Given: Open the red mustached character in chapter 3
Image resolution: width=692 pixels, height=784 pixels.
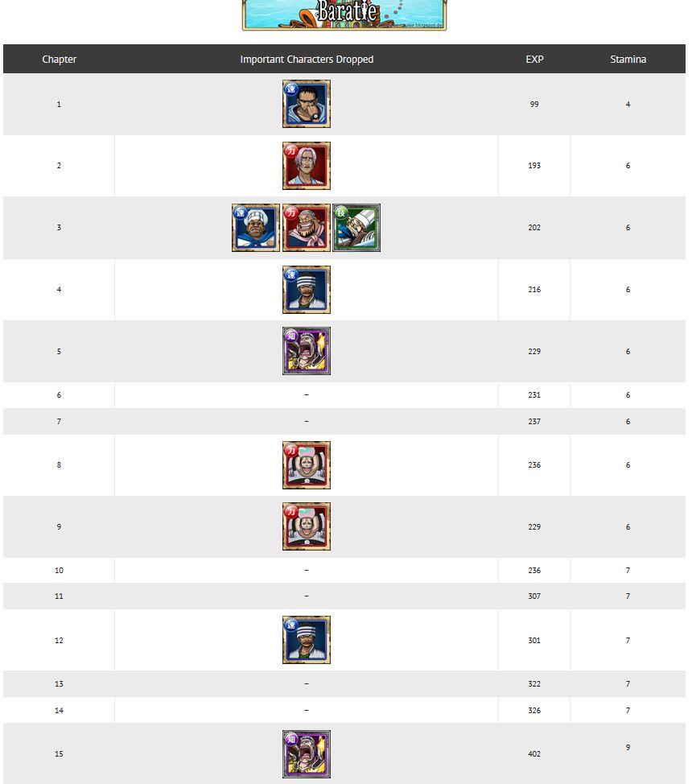Looking at the screenshot, I should pyautogui.click(x=306, y=228).
